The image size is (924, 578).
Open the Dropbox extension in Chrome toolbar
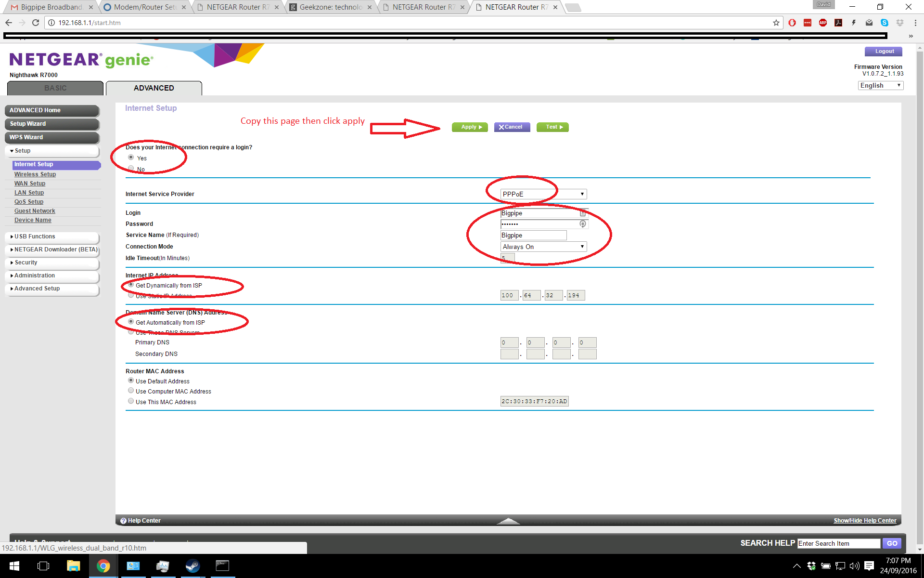click(900, 23)
